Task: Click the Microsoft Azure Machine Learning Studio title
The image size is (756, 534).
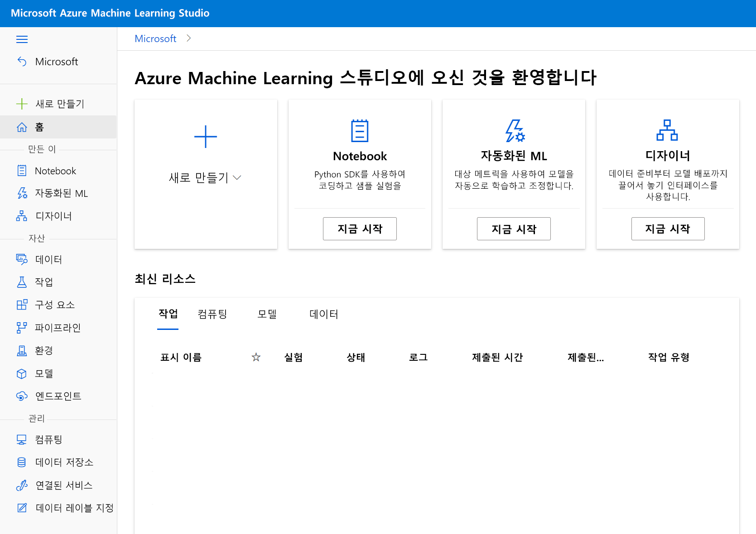Action: pyautogui.click(x=110, y=13)
